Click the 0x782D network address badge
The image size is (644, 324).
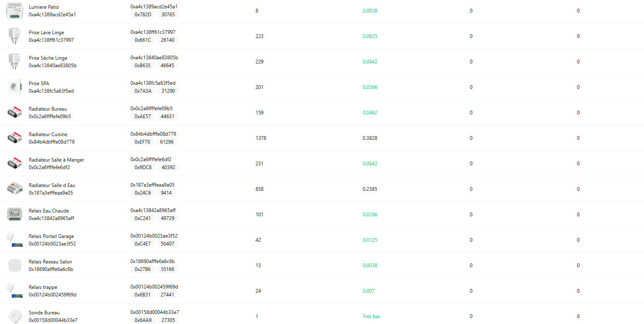click(143, 15)
